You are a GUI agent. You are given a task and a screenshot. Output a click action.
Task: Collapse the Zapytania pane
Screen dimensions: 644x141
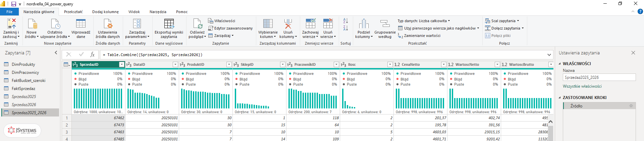tap(56, 53)
